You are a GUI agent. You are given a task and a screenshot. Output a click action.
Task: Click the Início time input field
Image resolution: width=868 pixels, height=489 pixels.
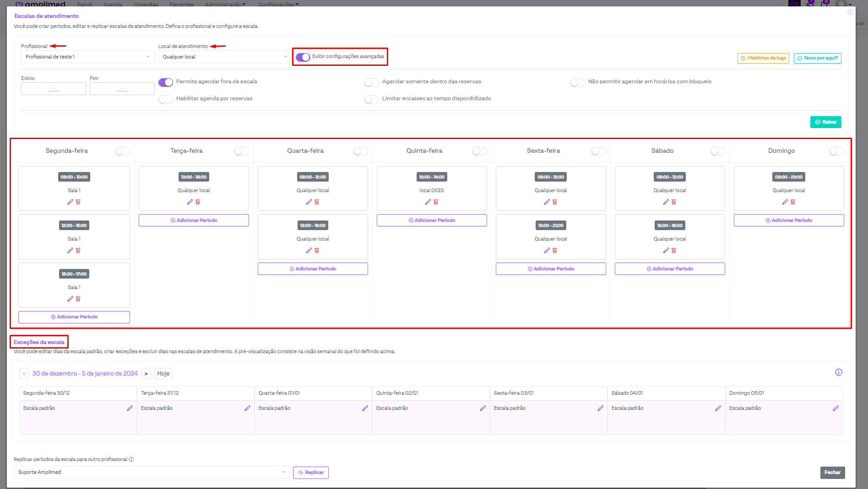(x=54, y=89)
